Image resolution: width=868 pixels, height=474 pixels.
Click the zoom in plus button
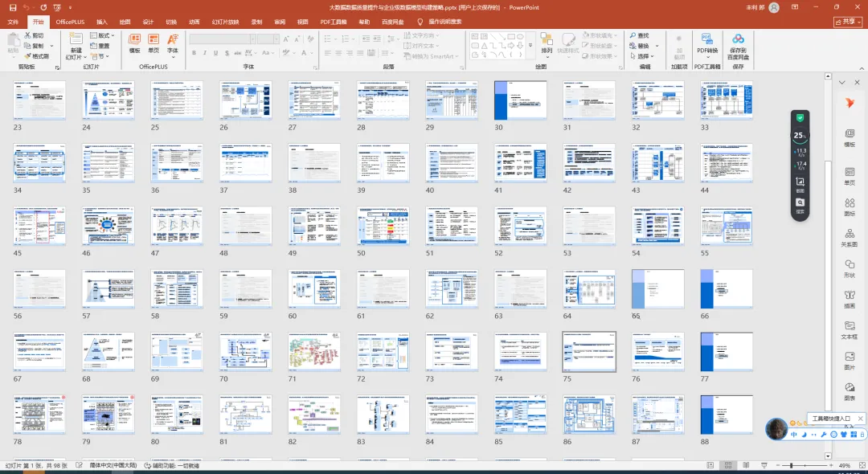[831, 466]
